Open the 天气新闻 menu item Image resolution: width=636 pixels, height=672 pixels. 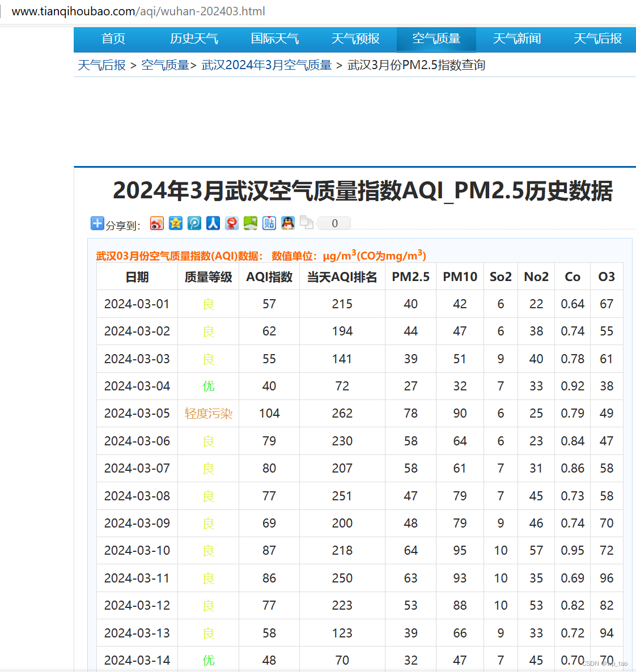click(517, 39)
